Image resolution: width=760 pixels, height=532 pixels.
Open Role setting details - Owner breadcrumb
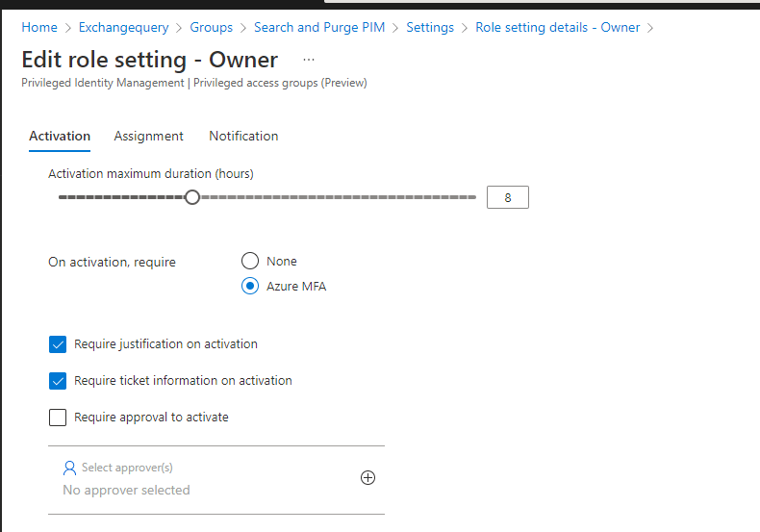(557, 27)
